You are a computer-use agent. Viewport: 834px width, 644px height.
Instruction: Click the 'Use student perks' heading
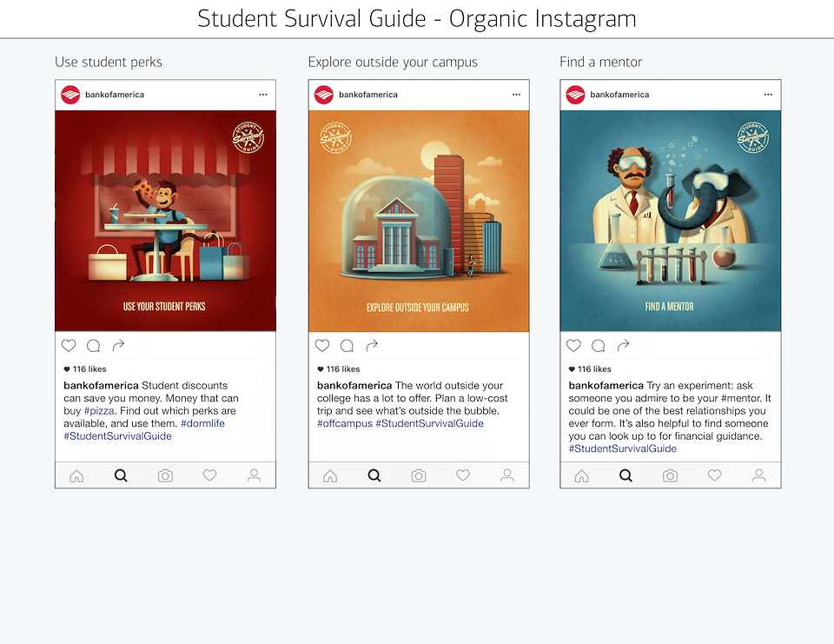(109, 63)
